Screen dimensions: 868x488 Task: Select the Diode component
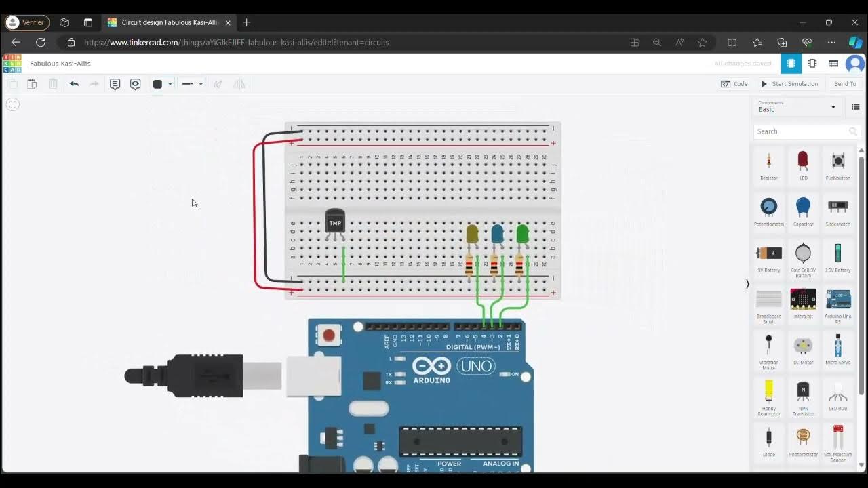coord(768,441)
